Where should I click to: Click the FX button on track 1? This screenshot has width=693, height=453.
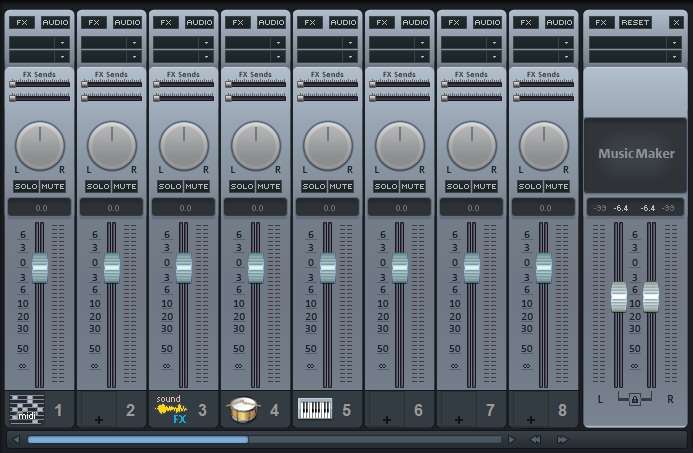tap(22, 23)
